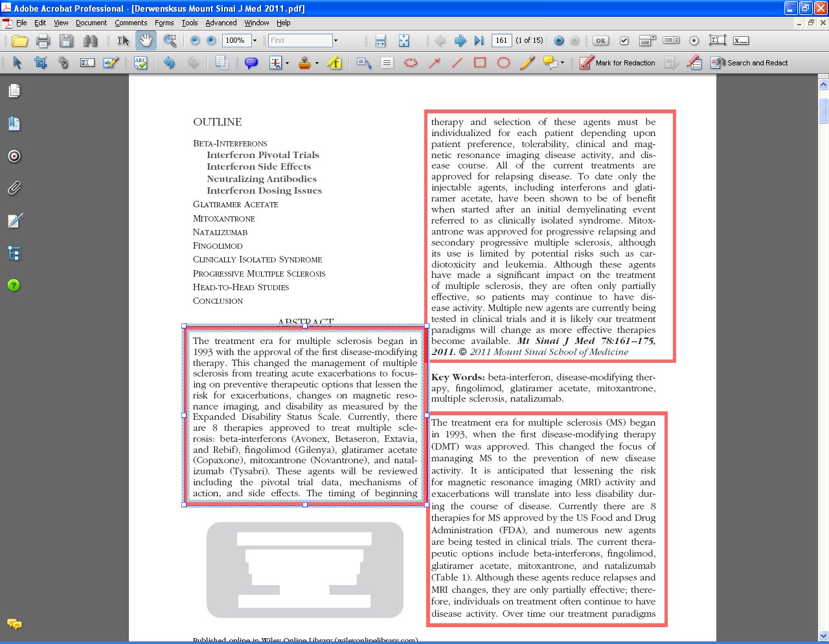Select the Hand tool
This screenshot has width=829, height=644.
146,41
